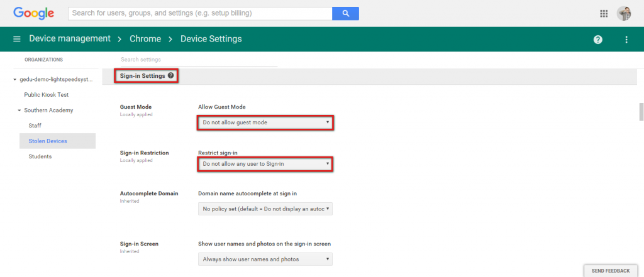This screenshot has width=644, height=277.
Task: Click the Guest Mode setting label
Action: point(136,107)
